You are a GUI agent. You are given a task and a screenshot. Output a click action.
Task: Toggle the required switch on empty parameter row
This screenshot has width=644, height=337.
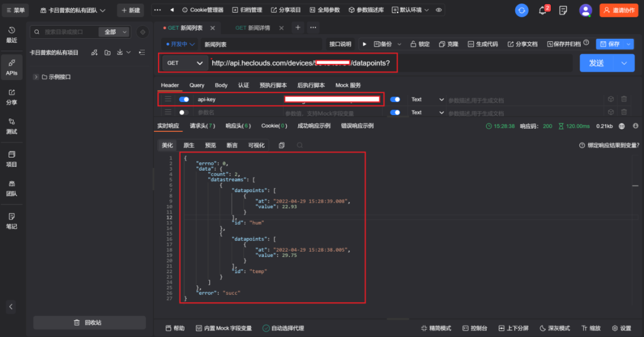click(395, 113)
